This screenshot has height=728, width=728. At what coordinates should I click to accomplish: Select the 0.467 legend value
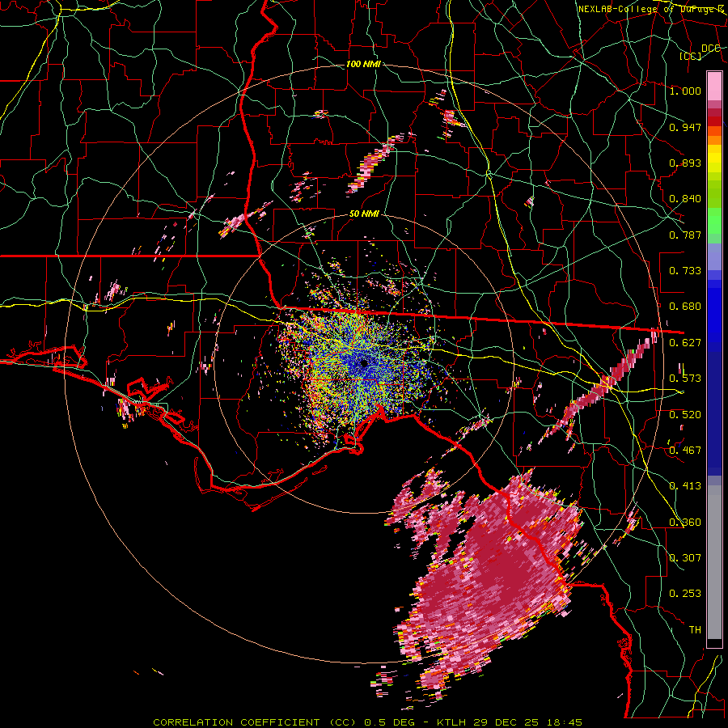point(685,451)
